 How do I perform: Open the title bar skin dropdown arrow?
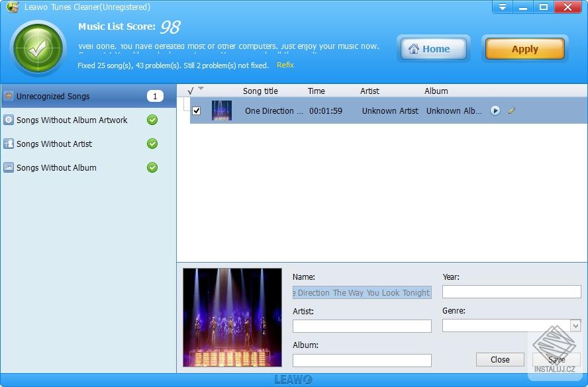503,7
